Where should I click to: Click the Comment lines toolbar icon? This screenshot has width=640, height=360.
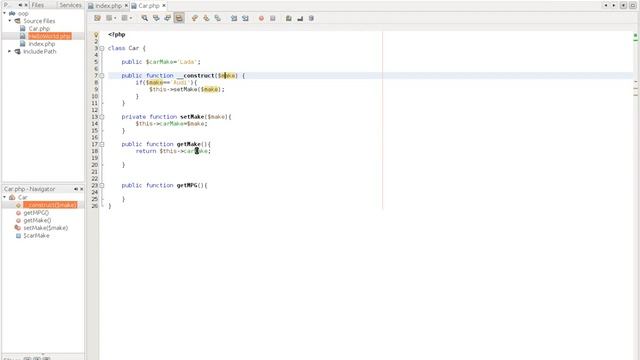coord(289,18)
